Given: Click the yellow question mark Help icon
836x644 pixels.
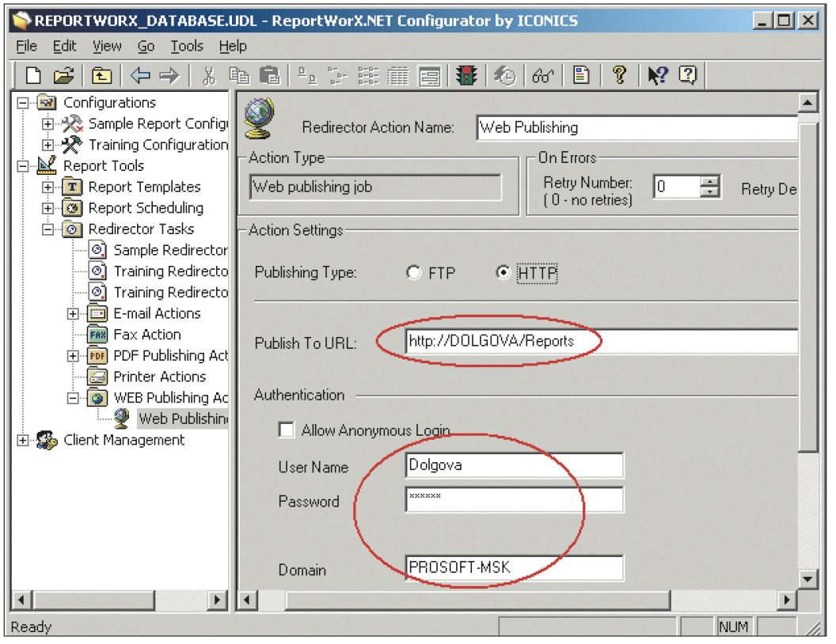Looking at the screenshot, I should (619, 76).
